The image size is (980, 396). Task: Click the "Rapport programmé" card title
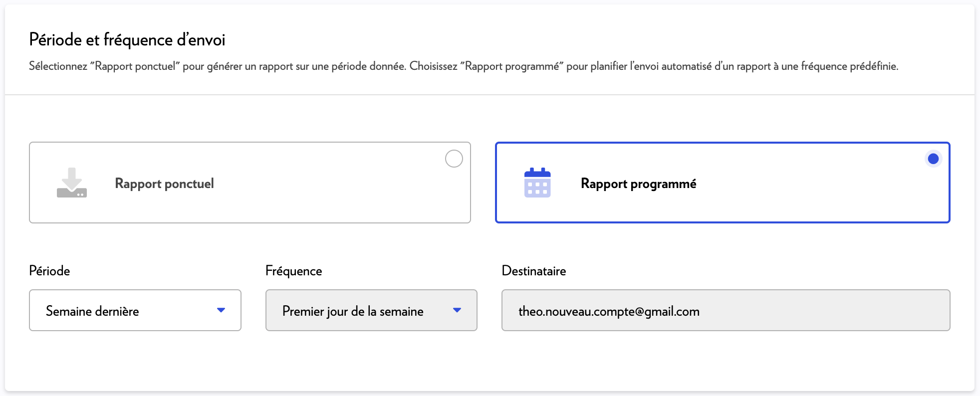(638, 184)
